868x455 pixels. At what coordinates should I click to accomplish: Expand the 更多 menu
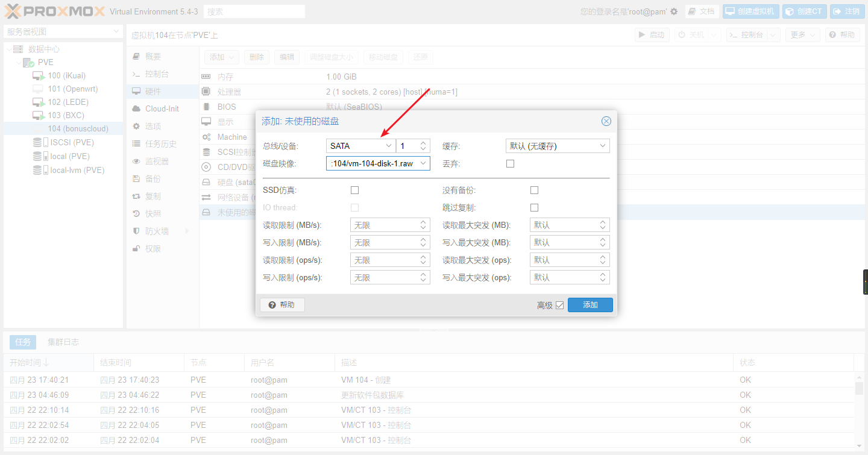tap(803, 35)
